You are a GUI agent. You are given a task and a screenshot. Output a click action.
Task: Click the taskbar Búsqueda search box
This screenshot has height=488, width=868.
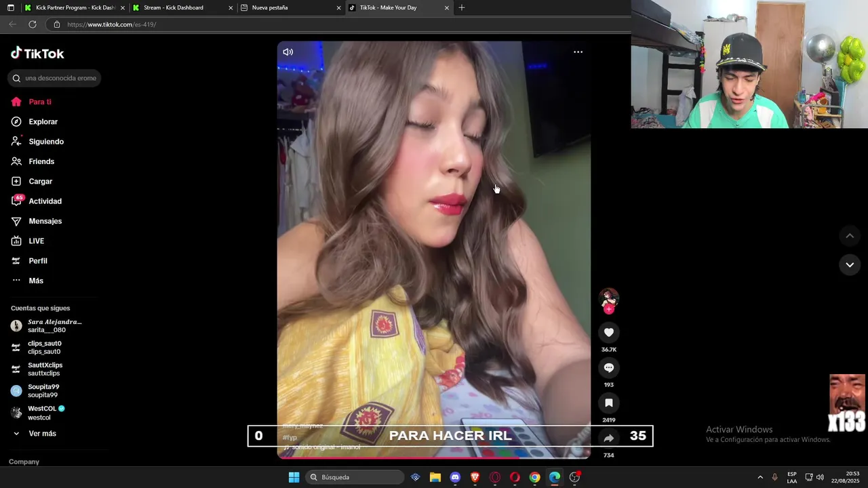tap(355, 477)
